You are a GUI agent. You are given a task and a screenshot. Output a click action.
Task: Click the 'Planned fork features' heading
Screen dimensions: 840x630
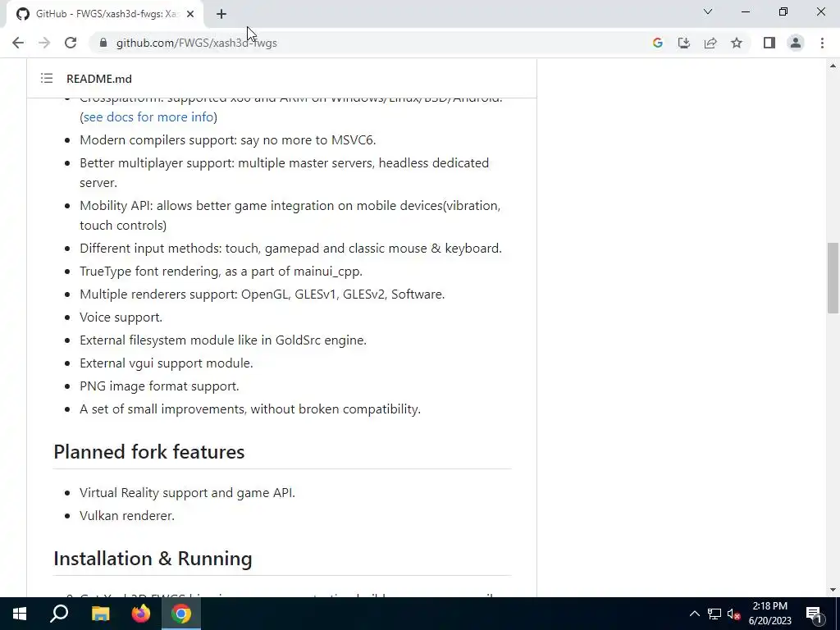tap(149, 452)
